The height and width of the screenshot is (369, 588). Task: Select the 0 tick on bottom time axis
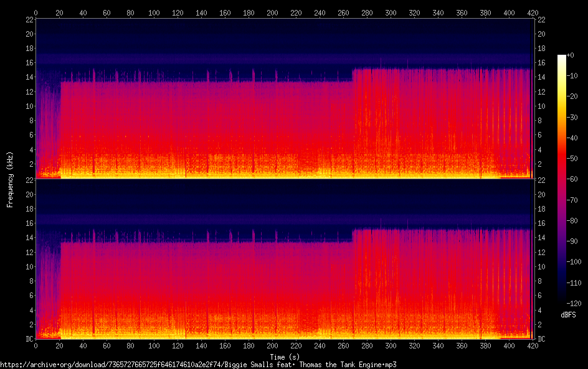(36, 345)
